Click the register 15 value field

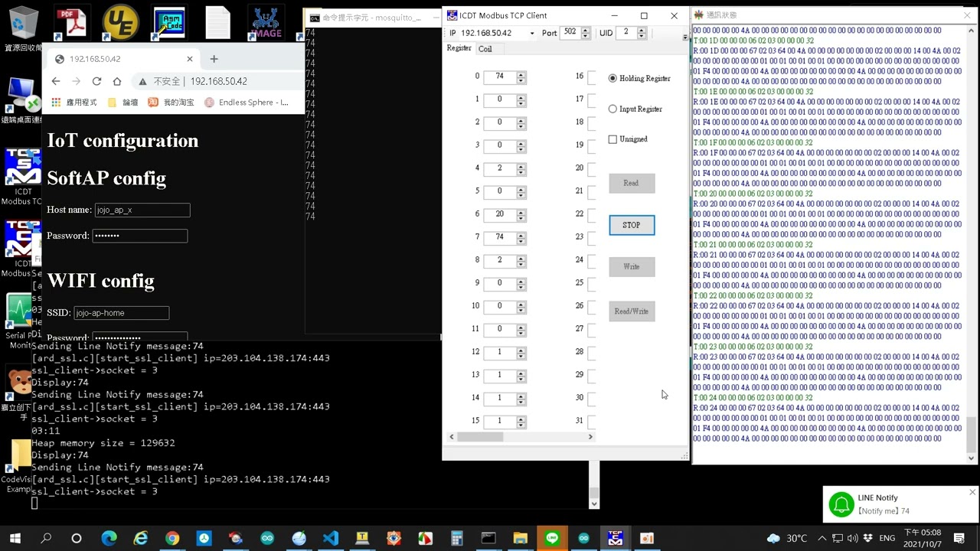point(500,421)
